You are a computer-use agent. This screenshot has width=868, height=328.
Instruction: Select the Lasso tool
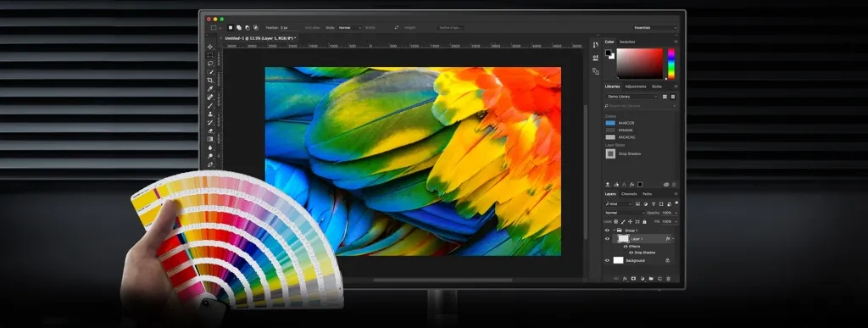click(210, 64)
